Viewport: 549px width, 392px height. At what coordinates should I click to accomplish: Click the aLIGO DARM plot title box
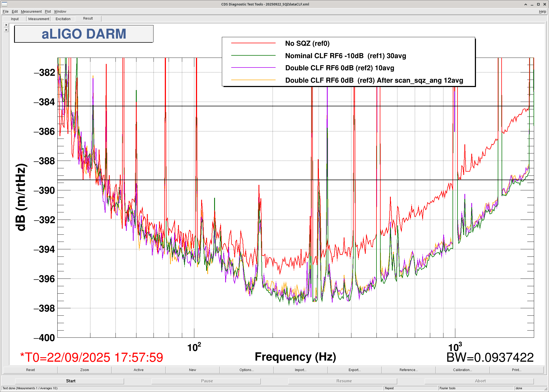(84, 34)
